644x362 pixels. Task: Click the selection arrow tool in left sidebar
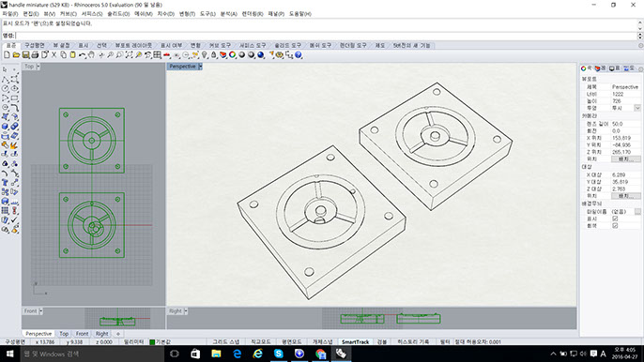(x=5, y=69)
